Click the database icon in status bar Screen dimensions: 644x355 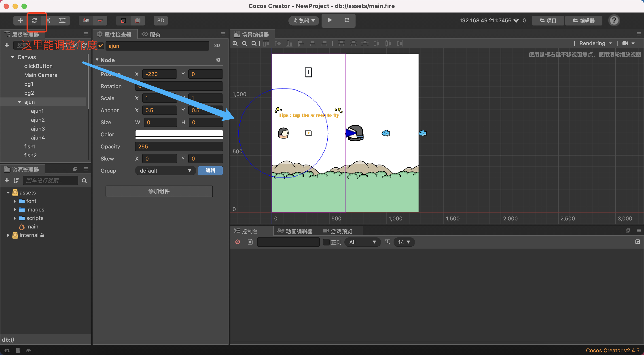coord(17,351)
